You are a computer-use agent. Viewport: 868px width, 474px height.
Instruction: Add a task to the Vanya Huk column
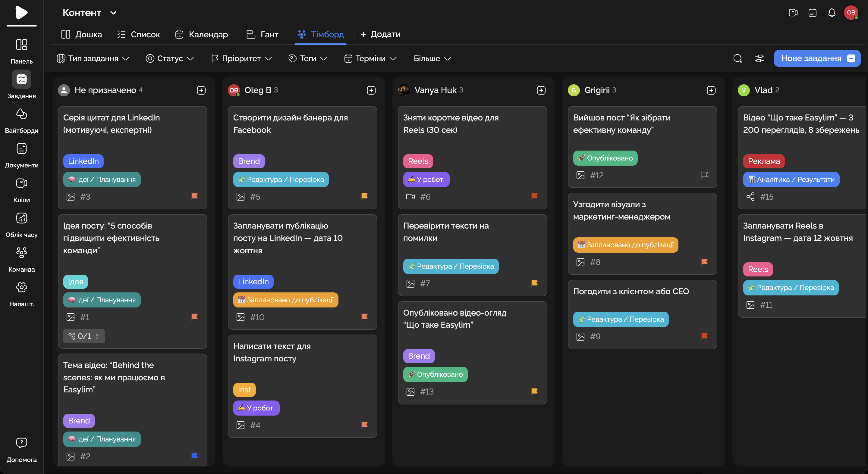[541, 90]
